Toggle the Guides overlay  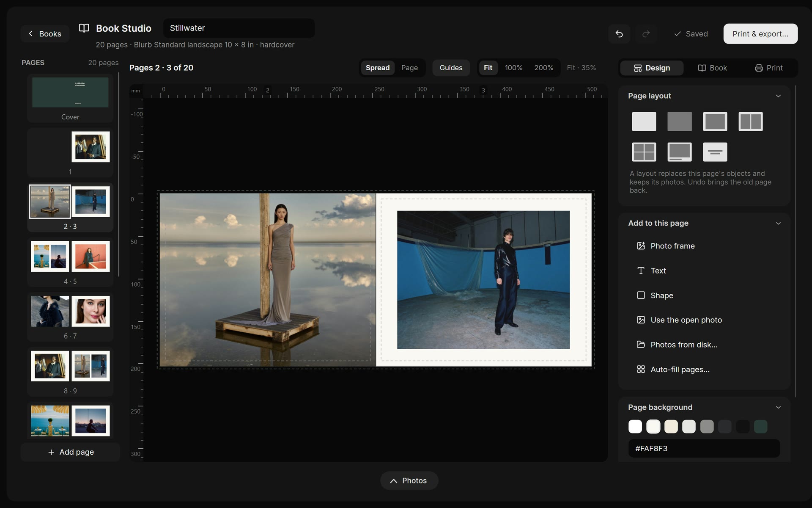(x=451, y=68)
